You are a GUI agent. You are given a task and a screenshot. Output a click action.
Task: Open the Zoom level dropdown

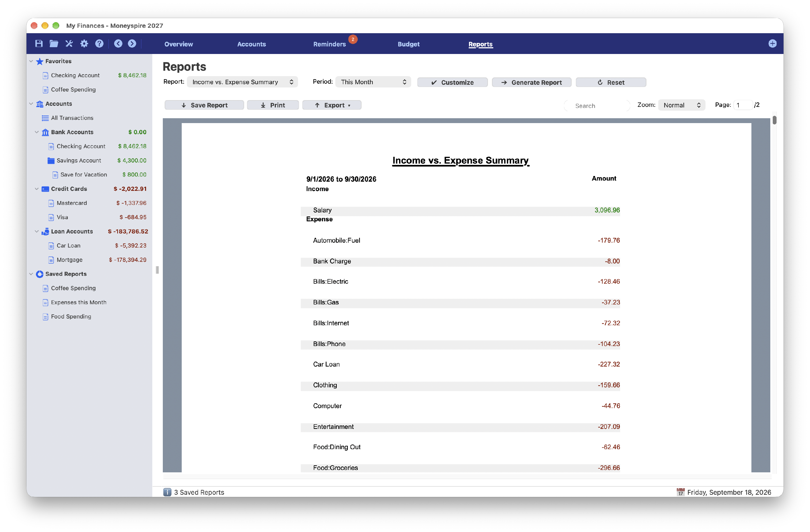[x=682, y=105]
